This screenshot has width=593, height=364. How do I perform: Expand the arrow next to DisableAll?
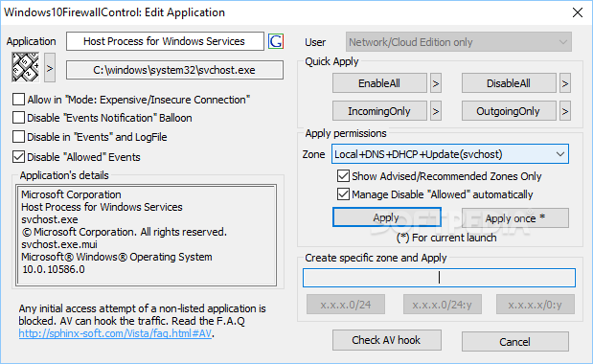(x=565, y=83)
